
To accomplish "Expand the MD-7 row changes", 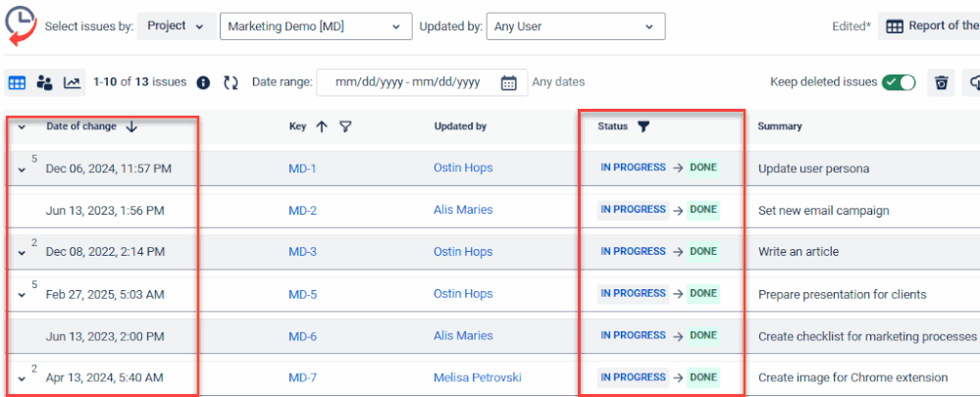I will coord(22,379).
